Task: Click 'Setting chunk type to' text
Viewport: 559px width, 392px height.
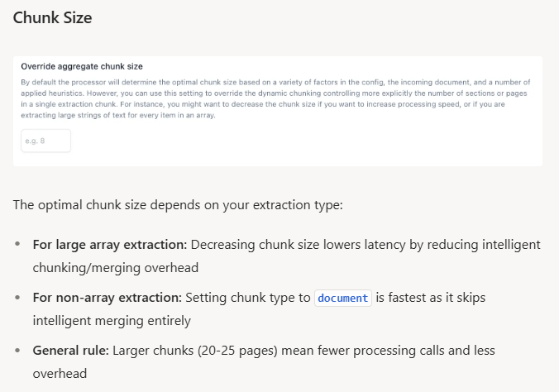Action: coord(248,298)
